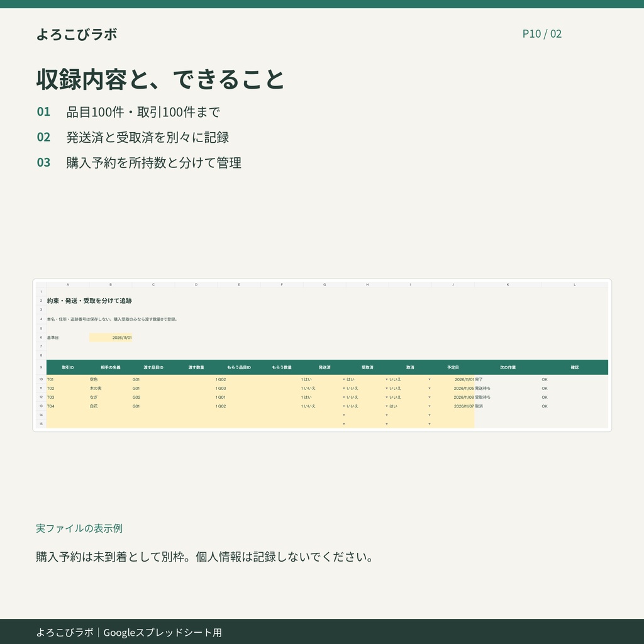The width and height of the screenshot is (644, 644).
Task: Click the 取引ID column header cell
Action: [x=68, y=367]
